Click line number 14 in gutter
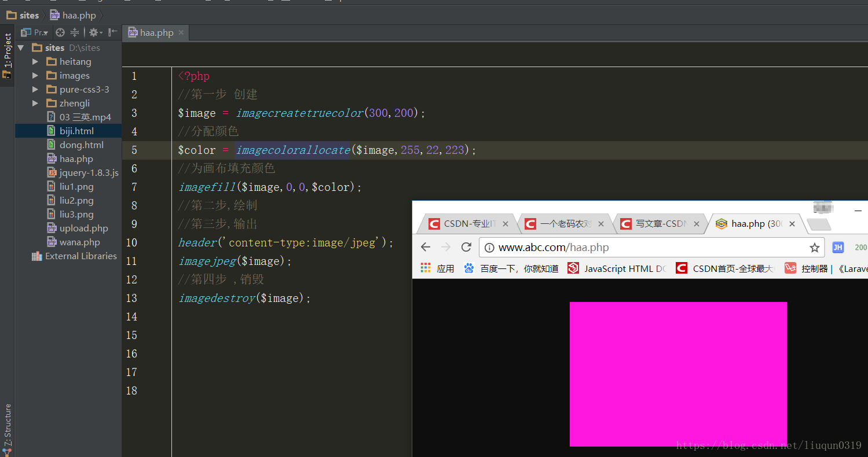Screen dimensions: 868x457 (132, 316)
